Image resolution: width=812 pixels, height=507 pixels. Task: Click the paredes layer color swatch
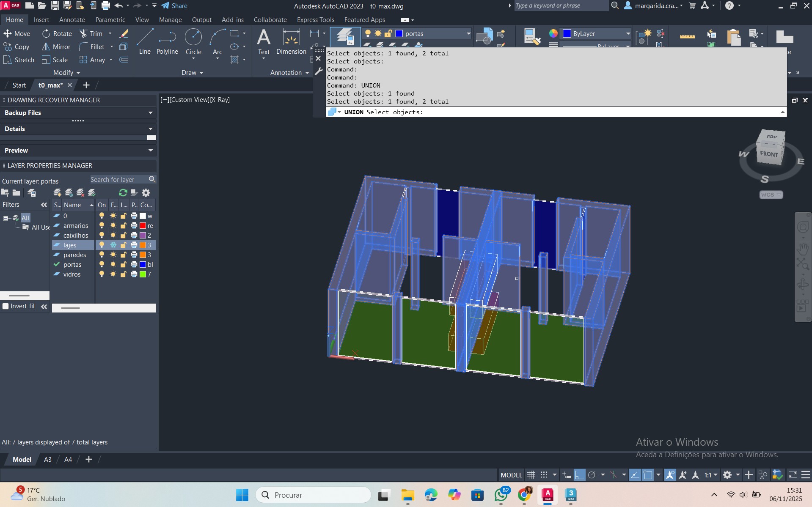click(143, 255)
